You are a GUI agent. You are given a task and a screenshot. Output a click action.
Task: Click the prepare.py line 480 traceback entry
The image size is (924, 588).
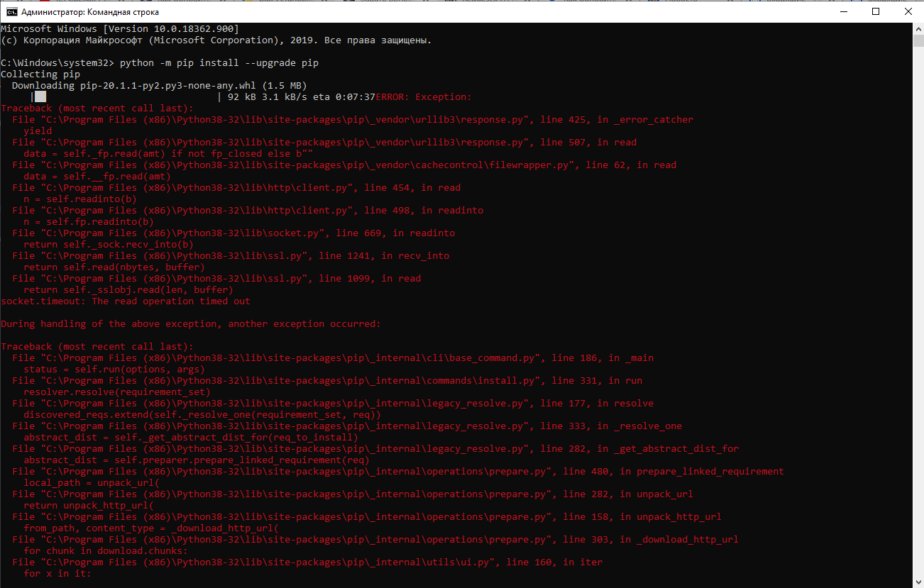tap(398, 472)
